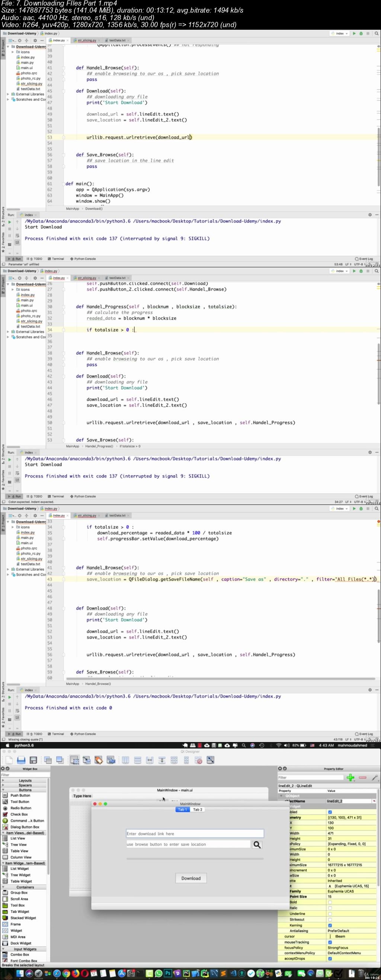Click Lay Out Vertically icon
Image resolution: width=381 pixels, height=980 pixels.
click(x=138, y=760)
